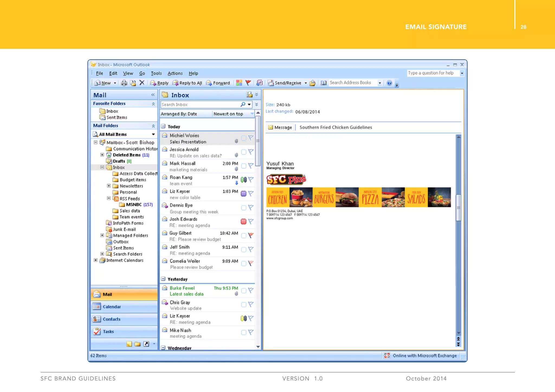The width and height of the screenshot is (555, 392).
Task: Click the blue Help question icon
Action: click(x=389, y=83)
